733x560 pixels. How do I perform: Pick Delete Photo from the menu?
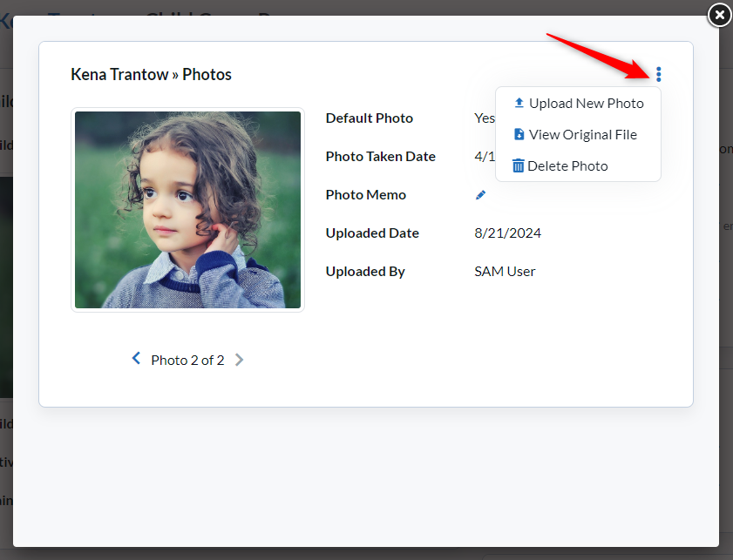point(560,165)
